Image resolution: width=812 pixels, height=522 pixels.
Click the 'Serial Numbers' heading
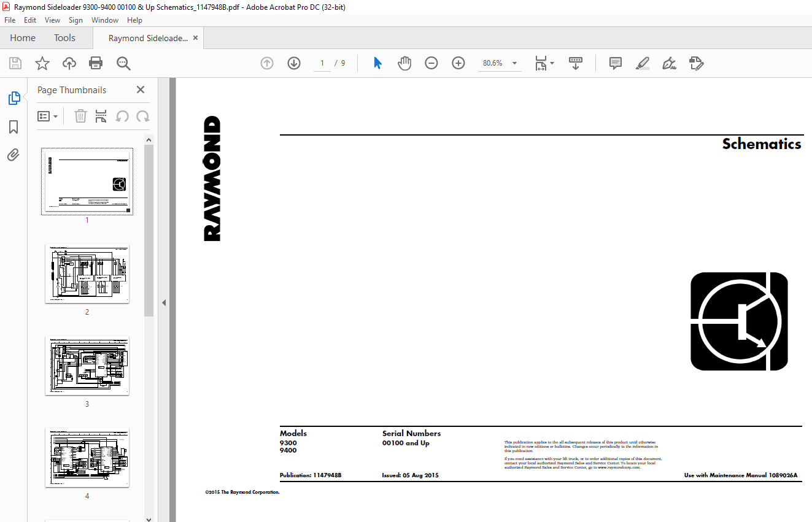click(x=411, y=434)
